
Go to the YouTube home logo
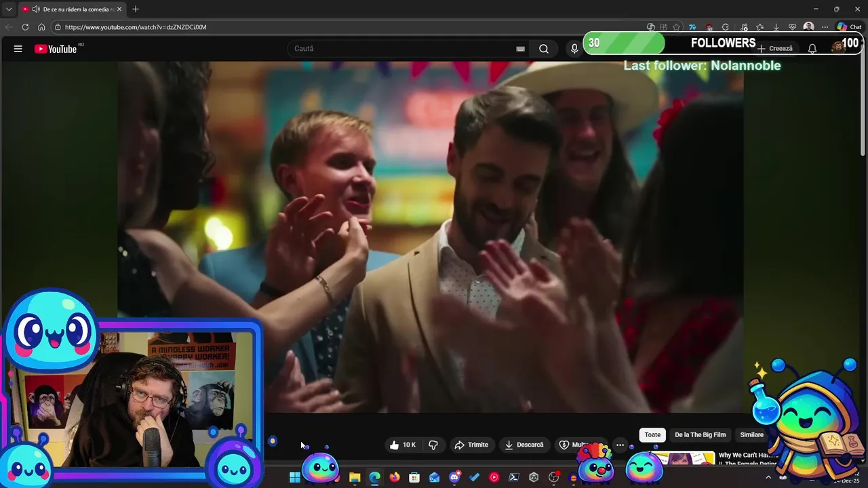click(56, 49)
